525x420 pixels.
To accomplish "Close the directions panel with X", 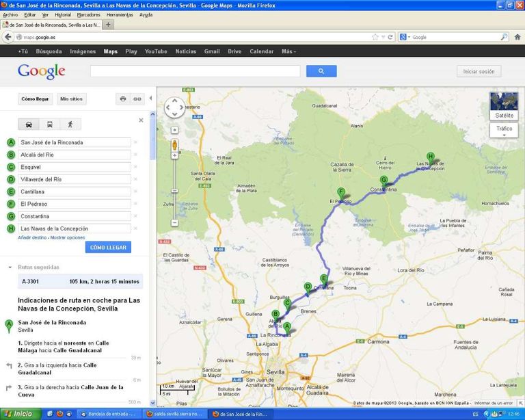I will 142,120.
